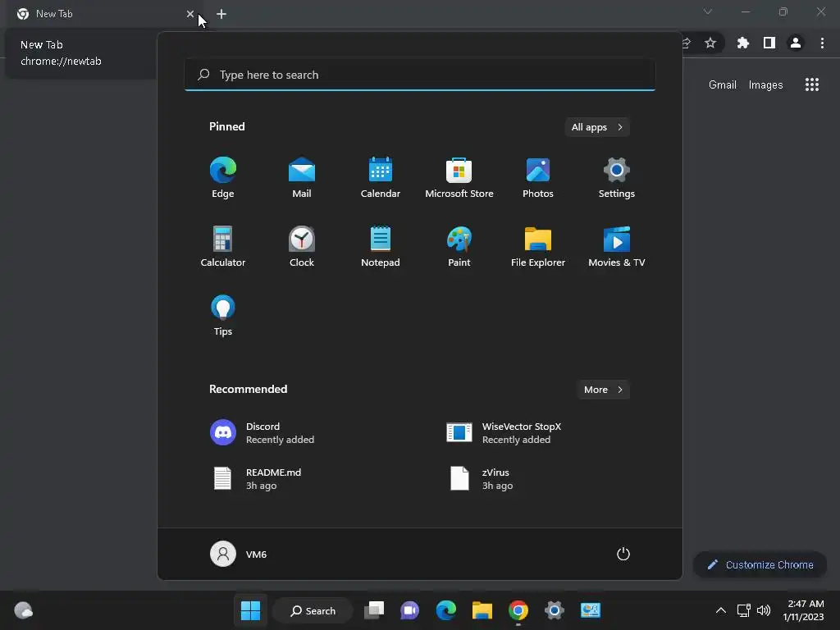Expand the All apps list
This screenshot has width=840, height=630.
pos(597,127)
